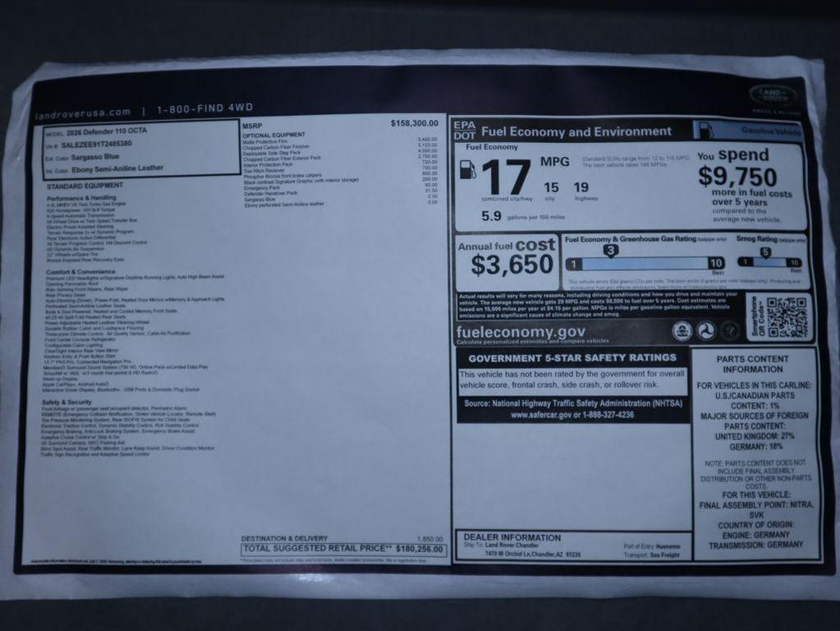Screen dimensions: 840x631
Task: Open the fueleconomy.gov link
Action: point(521,332)
